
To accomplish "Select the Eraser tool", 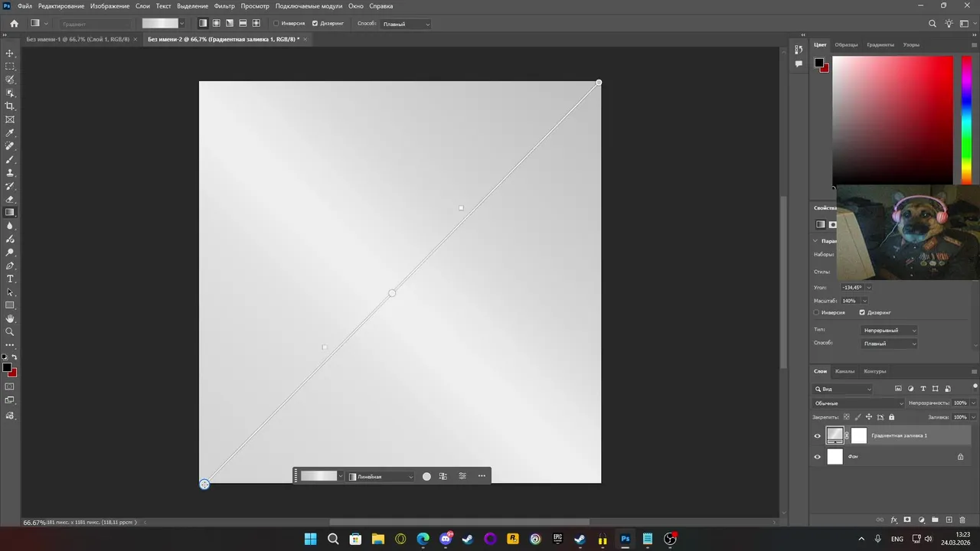I will pyautogui.click(x=10, y=199).
